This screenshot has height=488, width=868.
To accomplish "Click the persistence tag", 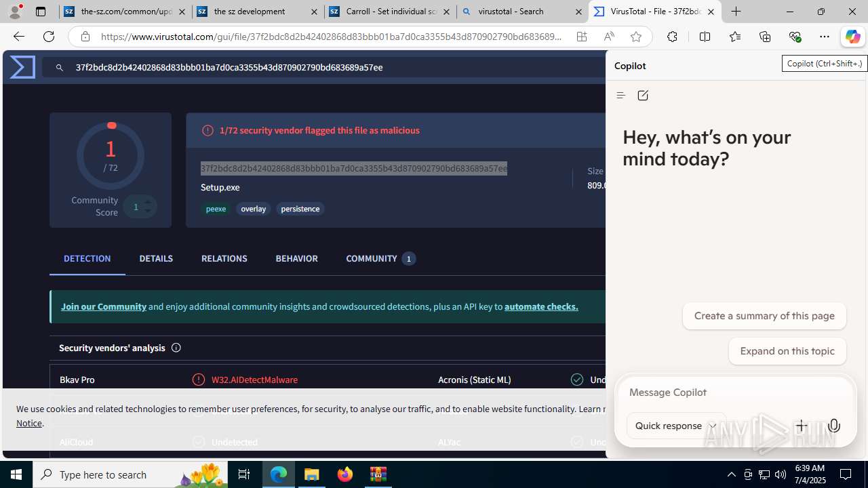I will (x=300, y=209).
